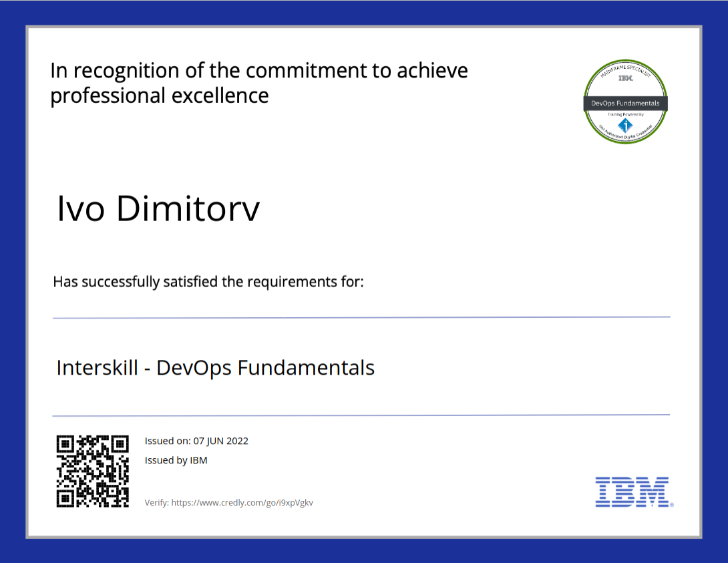Select the name Ivo Dimitorv
Screen dimensions: 728x563
158,209
